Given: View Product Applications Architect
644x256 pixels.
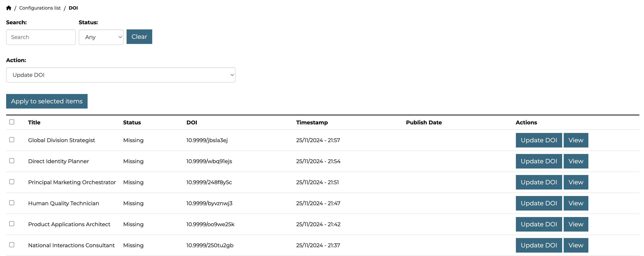Looking at the screenshot, I should [x=576, y=224].
